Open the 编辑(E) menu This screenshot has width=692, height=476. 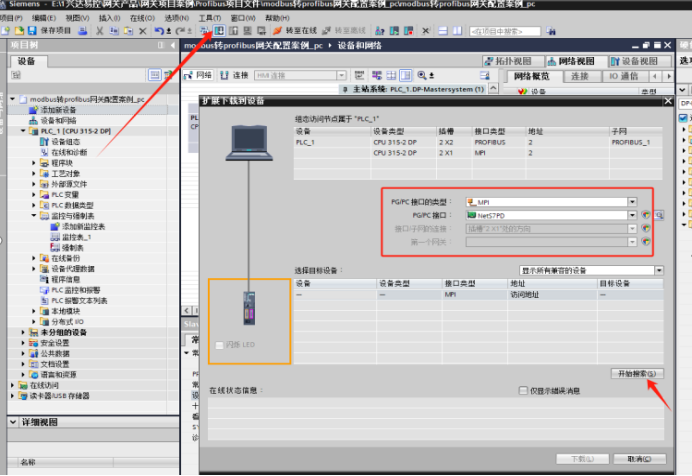[44, 18]
